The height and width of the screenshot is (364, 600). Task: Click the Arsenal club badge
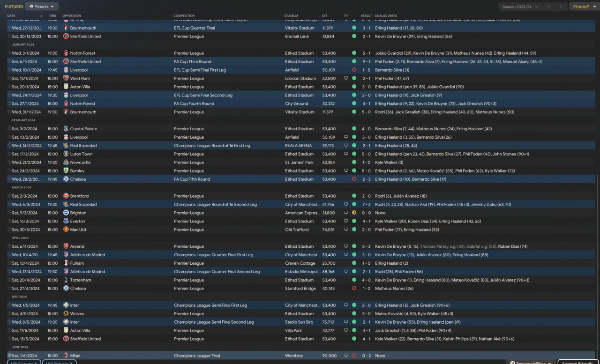pos(66,246)
